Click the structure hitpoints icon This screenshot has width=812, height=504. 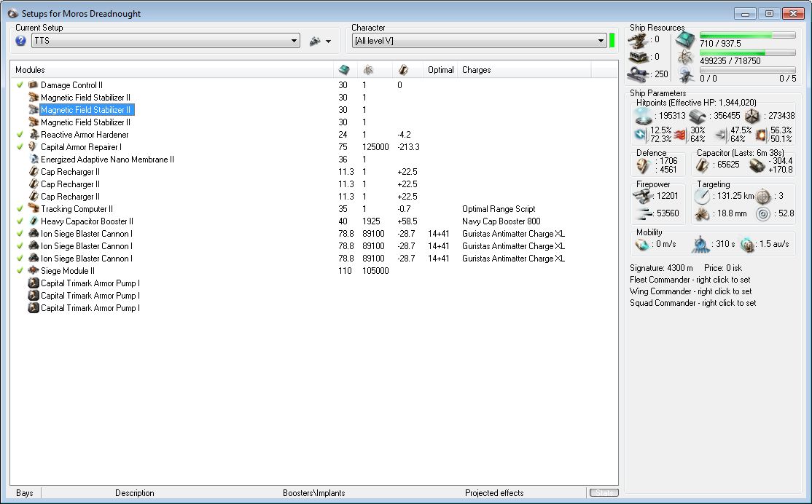[752, 116]
